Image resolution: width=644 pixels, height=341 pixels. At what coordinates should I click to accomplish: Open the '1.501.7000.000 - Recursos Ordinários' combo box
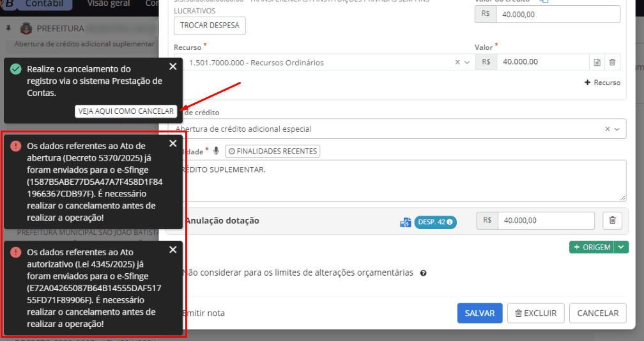tap(325, 62)
